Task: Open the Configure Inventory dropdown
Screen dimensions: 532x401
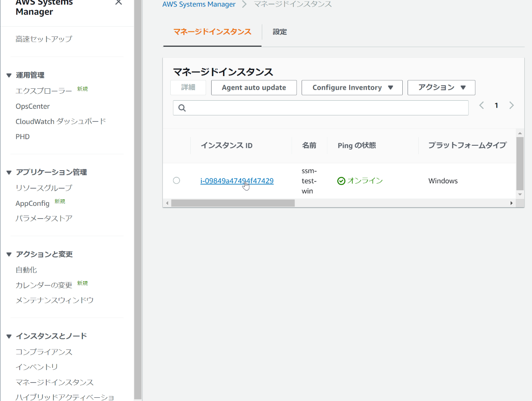Action: [x=352, y=88]
